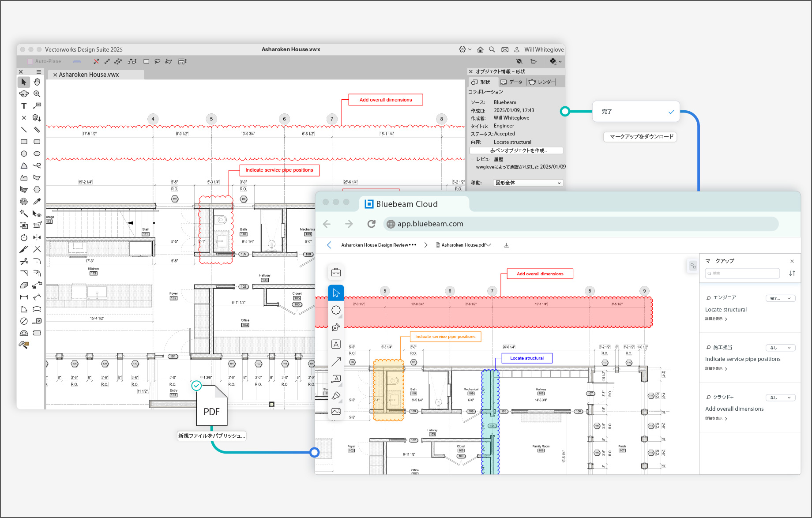Toggle the Bluebeam shapes panel button
Viewport: 812px width, 518px height.
pyautogui.click(x=693, y=266)
